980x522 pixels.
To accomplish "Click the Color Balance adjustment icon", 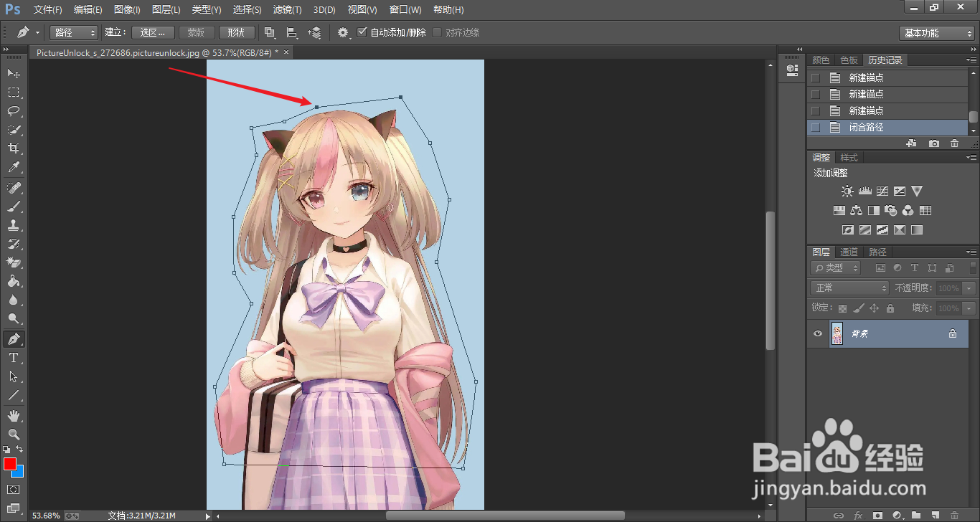I will click(856, 211).
